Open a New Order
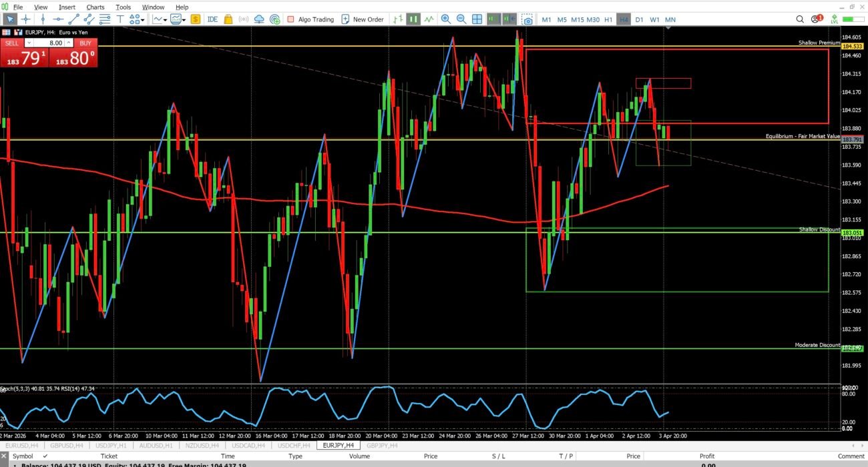The image size is (868, 467). pyautogui.click(x=363, y=19)
